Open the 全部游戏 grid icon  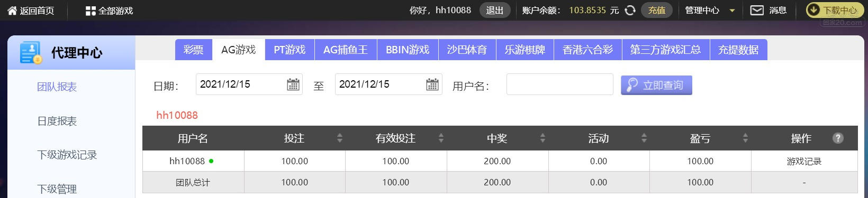pyautogui.click(x=91, y=11)
